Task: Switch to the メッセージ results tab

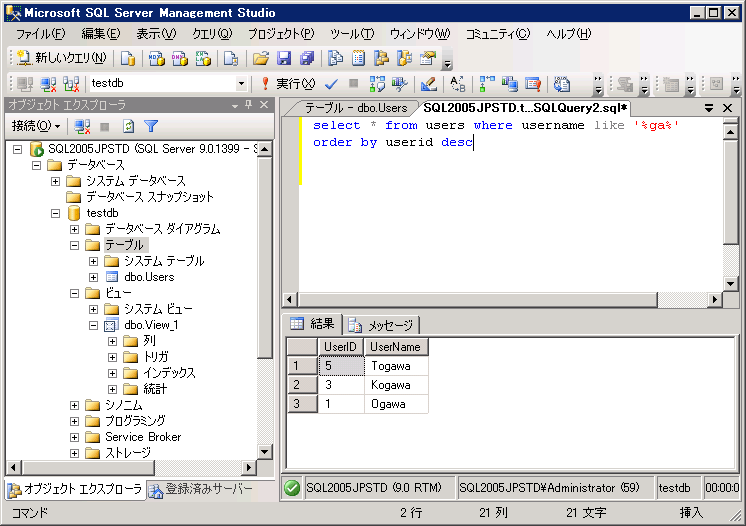Action: tap(382, 325)
